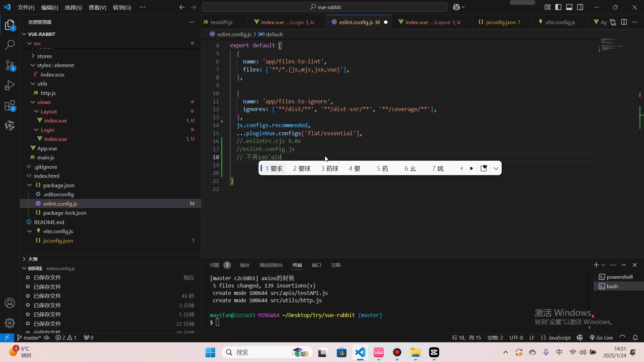
Task: Open Windows Start menu
Action: [210, 353]
